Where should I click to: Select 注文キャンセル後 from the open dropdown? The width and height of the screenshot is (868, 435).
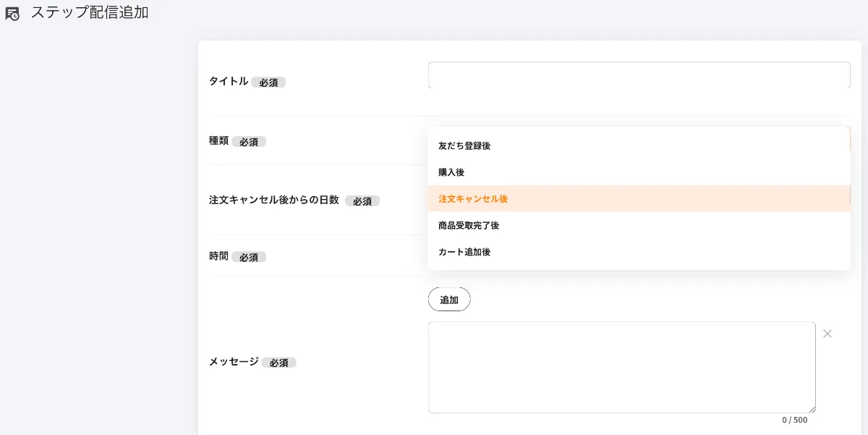[472, 198]
